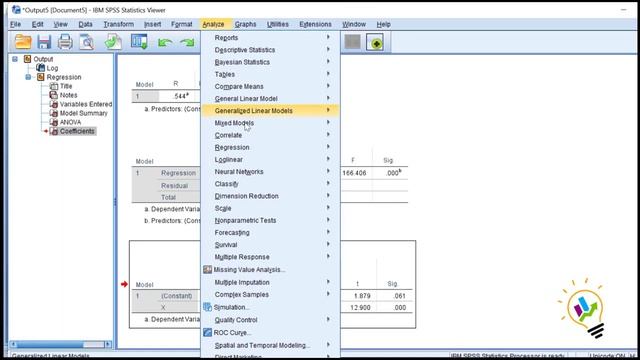
Task: Select Complex Samples menu entry
Action: 270,295
